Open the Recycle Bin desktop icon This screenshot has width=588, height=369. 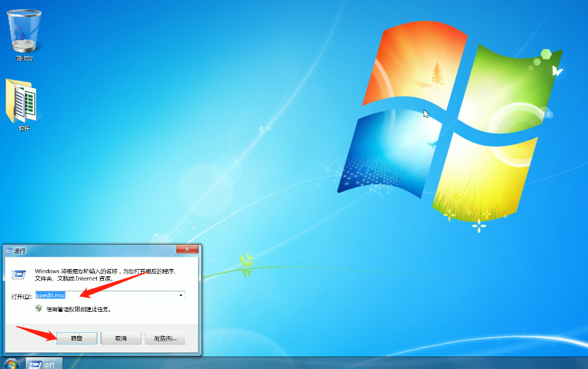tap(24, 34)
